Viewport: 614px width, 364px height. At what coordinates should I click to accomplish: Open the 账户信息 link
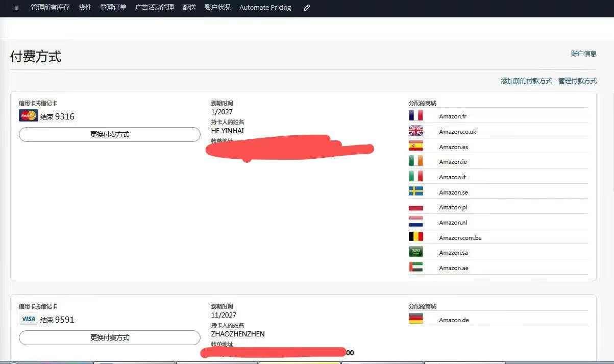[x=584, y=54]
